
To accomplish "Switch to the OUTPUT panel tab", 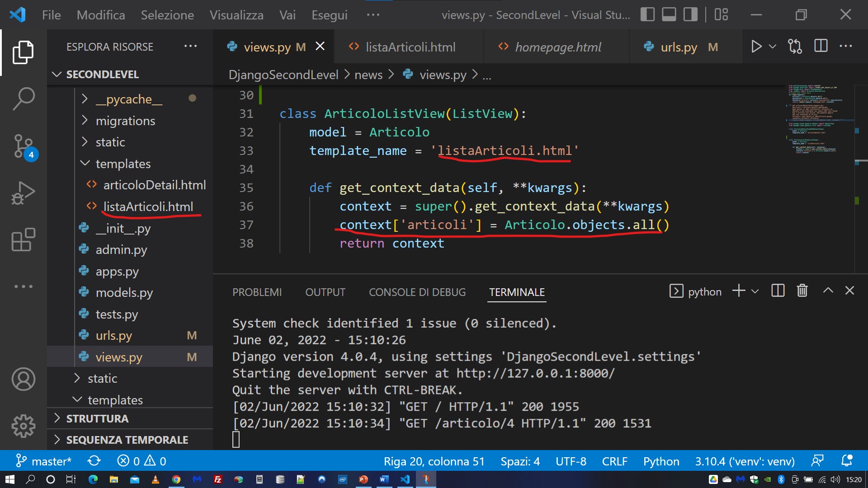I will (325, 292).
